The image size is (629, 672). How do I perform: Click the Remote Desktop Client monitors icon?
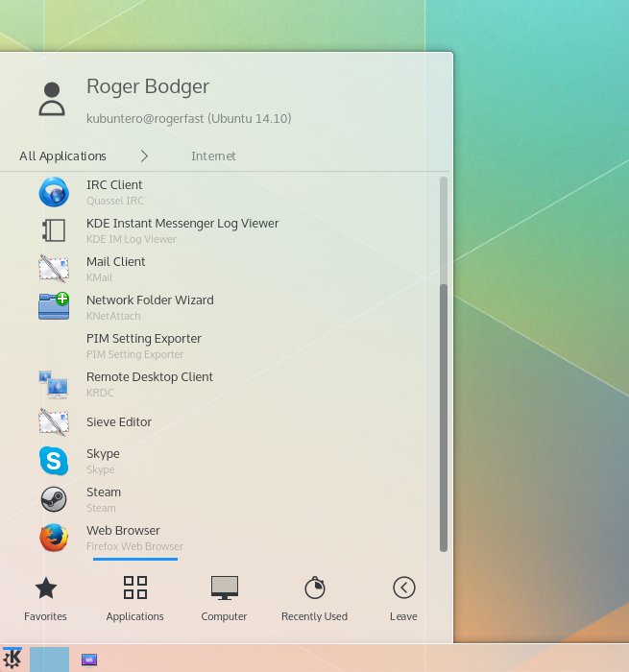[54, 384]
